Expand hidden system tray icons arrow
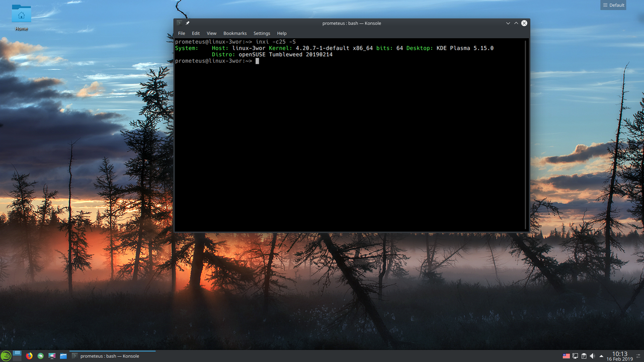The width and height of the screenshot is (644, 362). [601, 356]
